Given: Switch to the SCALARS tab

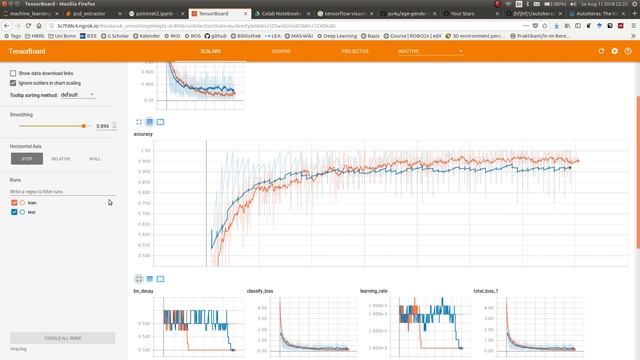Looking at the screenshot, I should pos(211,51).
